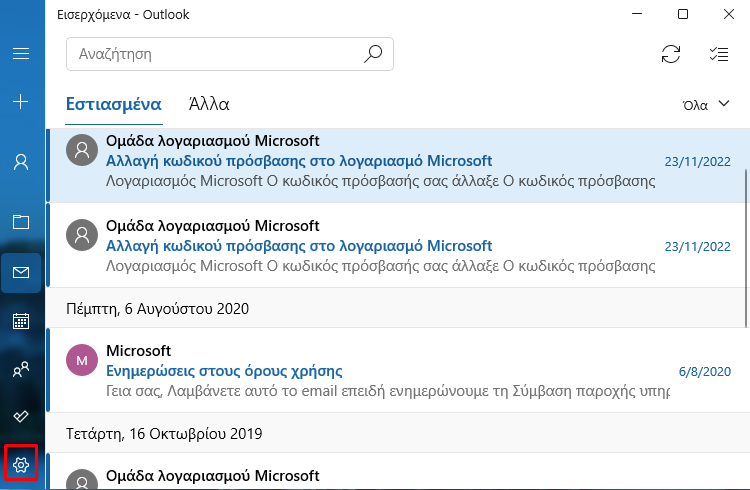Open folders icon in sidebar
Screen dimensions: 750x490
click(x=21, y=222)
